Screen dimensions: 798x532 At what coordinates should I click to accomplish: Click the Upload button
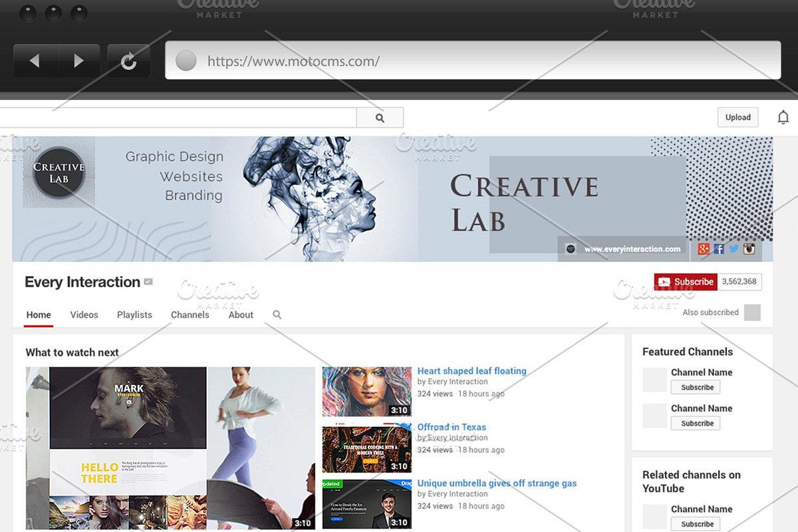click(738, 117)
